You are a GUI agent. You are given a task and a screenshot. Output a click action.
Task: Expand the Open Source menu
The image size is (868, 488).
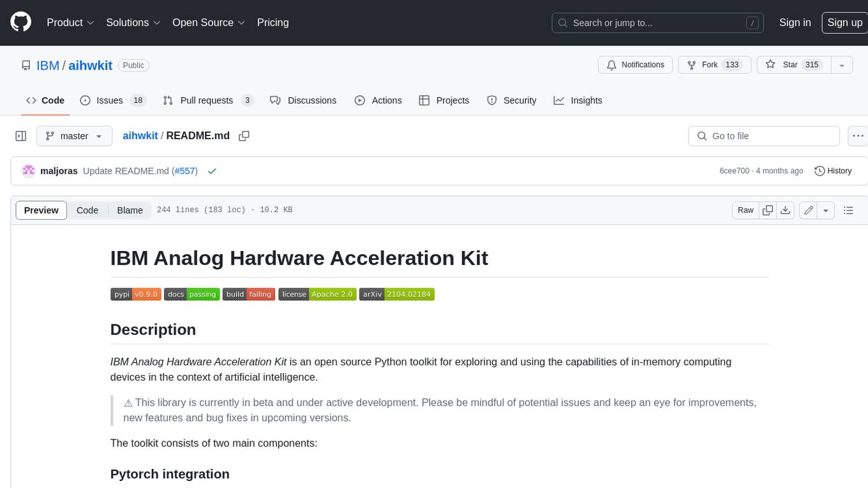tap(209, 22)
